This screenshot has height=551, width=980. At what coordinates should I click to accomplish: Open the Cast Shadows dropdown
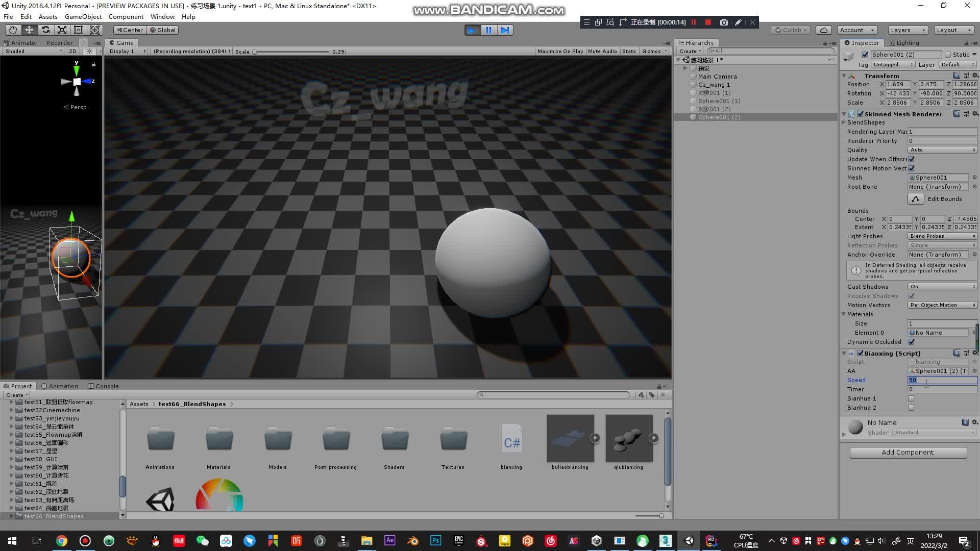coord(942,287)
